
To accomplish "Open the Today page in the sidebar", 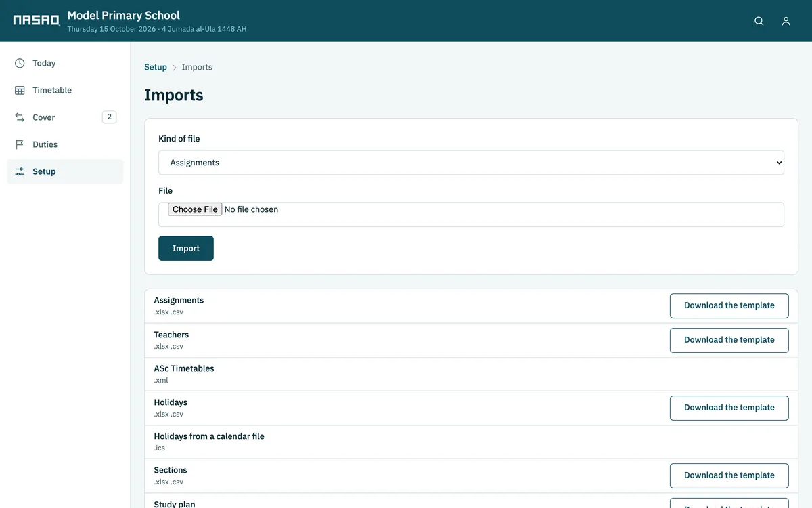I will pos(65,63).
